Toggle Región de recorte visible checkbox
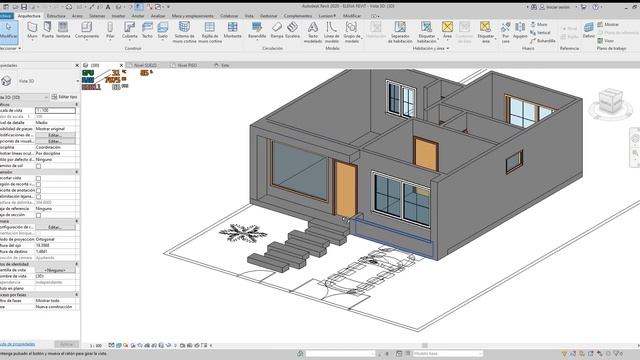 tap(38, 184)
